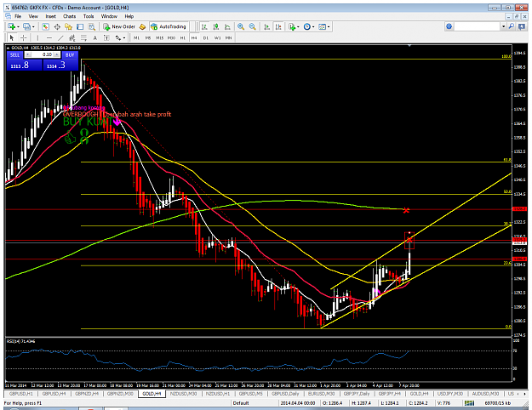Zoom in on the chart
532x410 pixels.
click(x=241, y=26)
